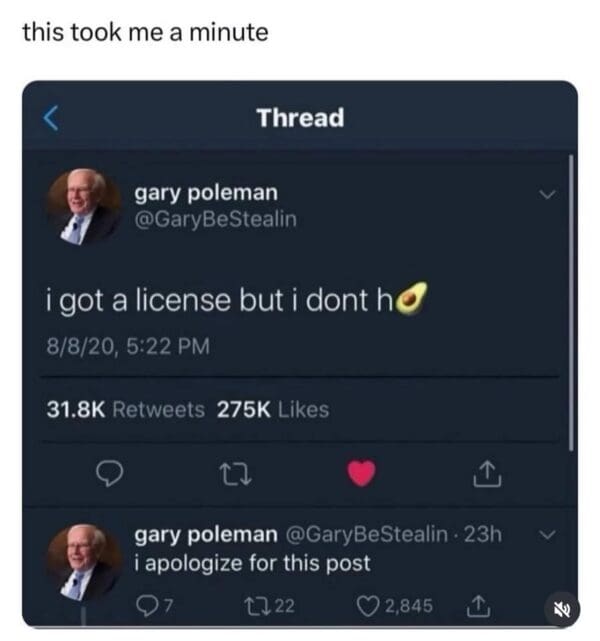
Task: Retweet the main license tweet
Action: tap(235, 474)
